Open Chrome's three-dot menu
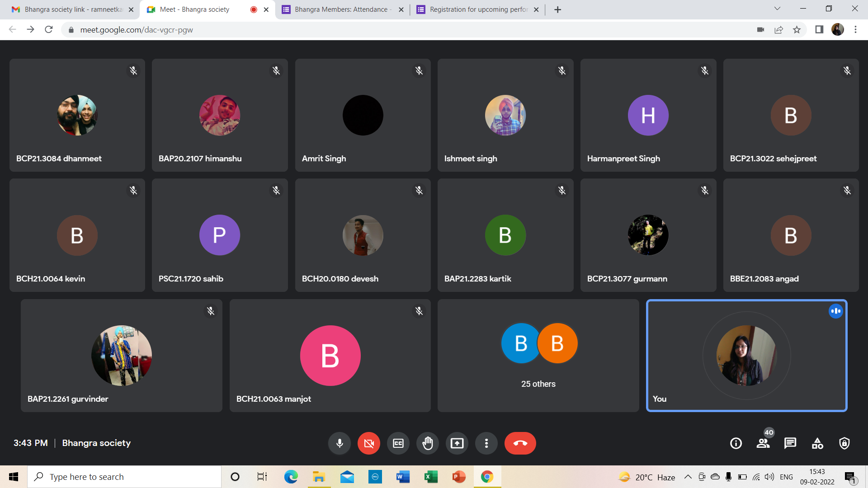868x488 pixels. click(855, 30)
